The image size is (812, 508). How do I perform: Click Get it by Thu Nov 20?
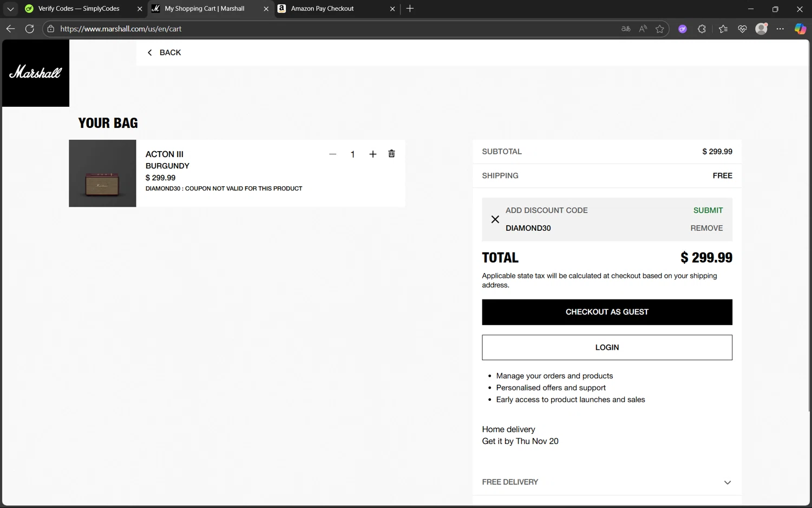click(520, 441)
